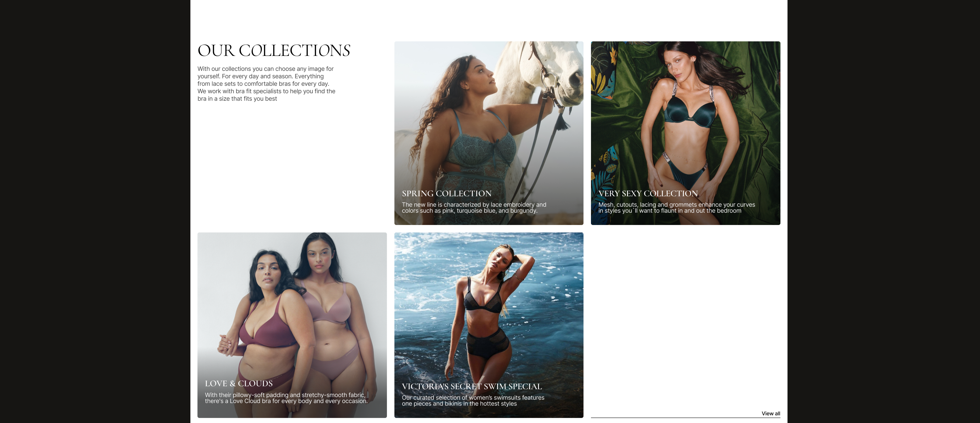Select the women's swimsuits description text
The image size is (980, 423).
coord(473,401)
